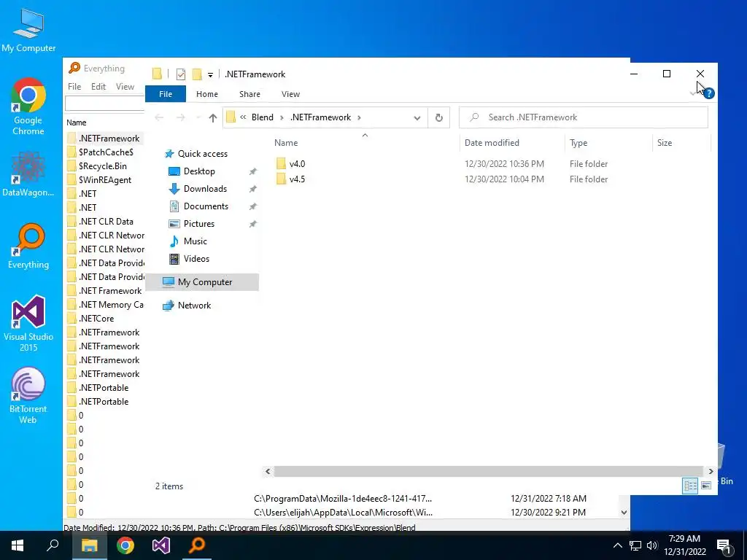
Task: Switch to the Share ribbon tab
Action: (x=249, y=94)
